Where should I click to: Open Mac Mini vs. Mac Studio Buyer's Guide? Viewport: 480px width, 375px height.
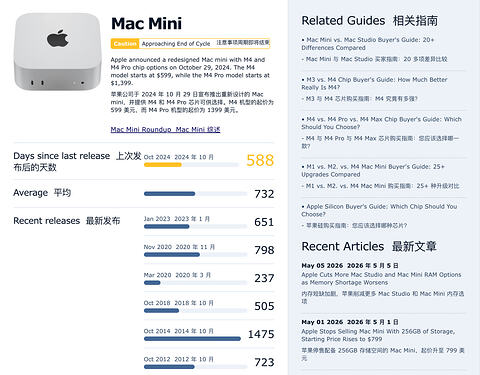coord(368,44)
